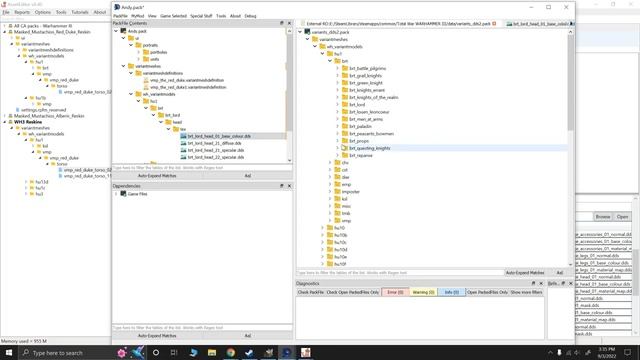
Task: Click Browse button in background window
Action: [603, 217]
